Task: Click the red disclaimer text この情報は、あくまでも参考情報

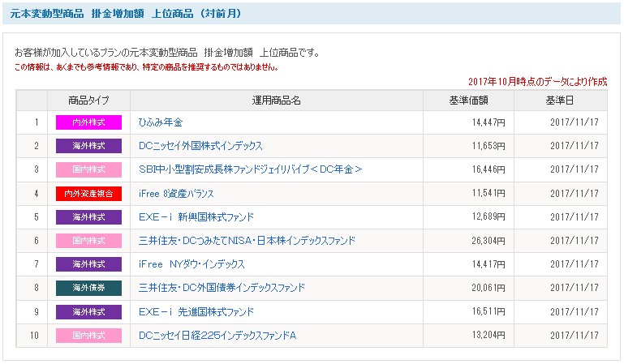Action: [146, 67]
